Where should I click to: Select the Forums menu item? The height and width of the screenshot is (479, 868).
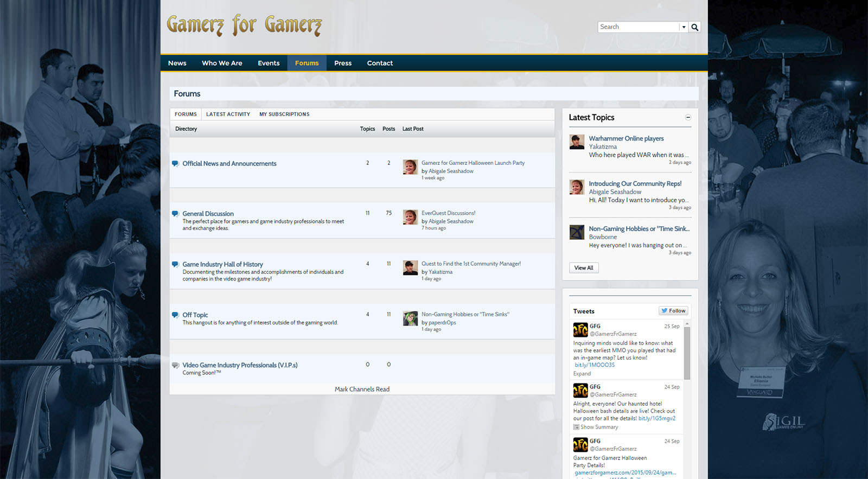307,63
